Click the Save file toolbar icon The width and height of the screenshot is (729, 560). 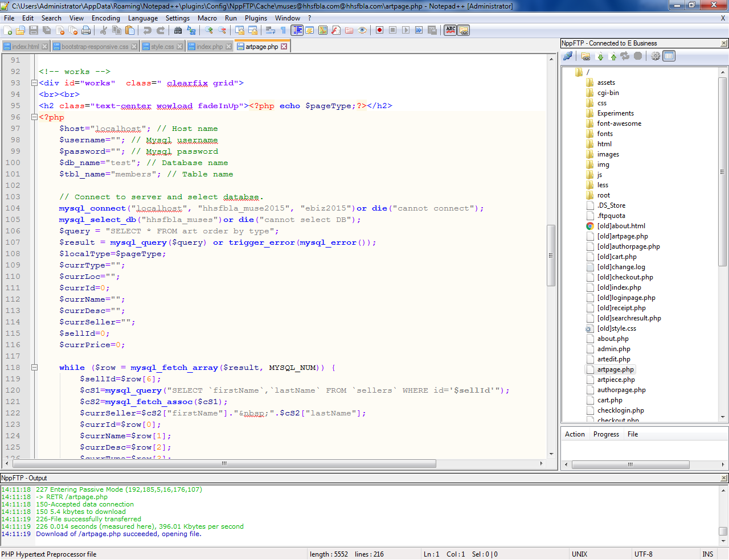[34, 30]
